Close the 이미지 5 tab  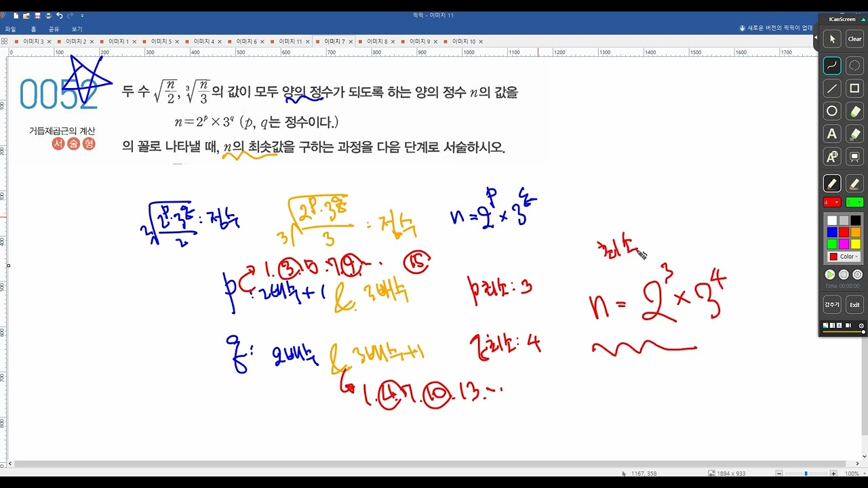(x=176, y=41)
